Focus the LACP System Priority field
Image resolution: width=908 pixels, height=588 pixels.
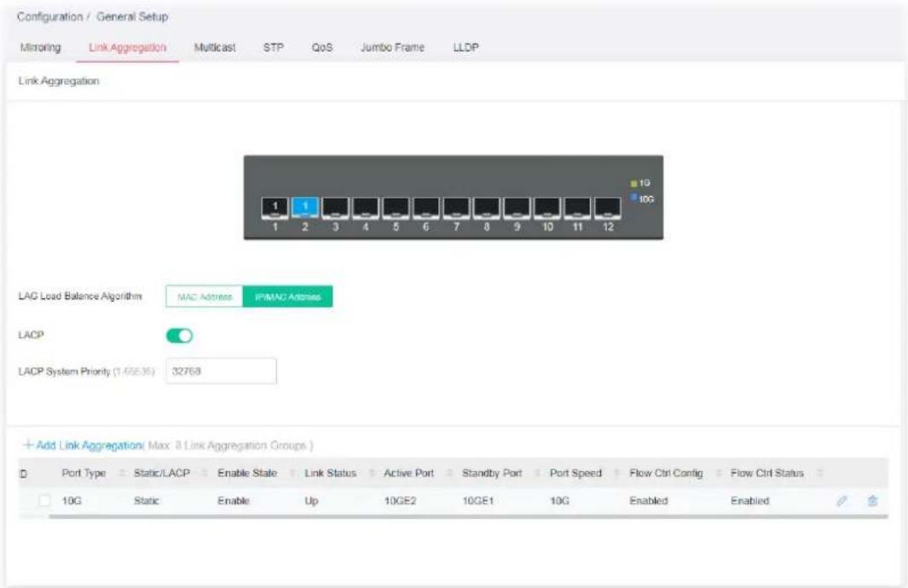click(x=221, y=371)
